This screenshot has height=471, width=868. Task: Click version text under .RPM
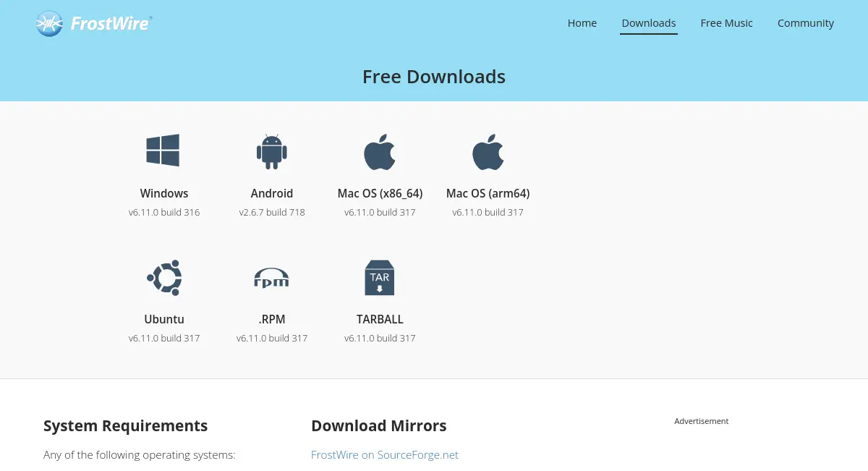click(x=272, y=338)
